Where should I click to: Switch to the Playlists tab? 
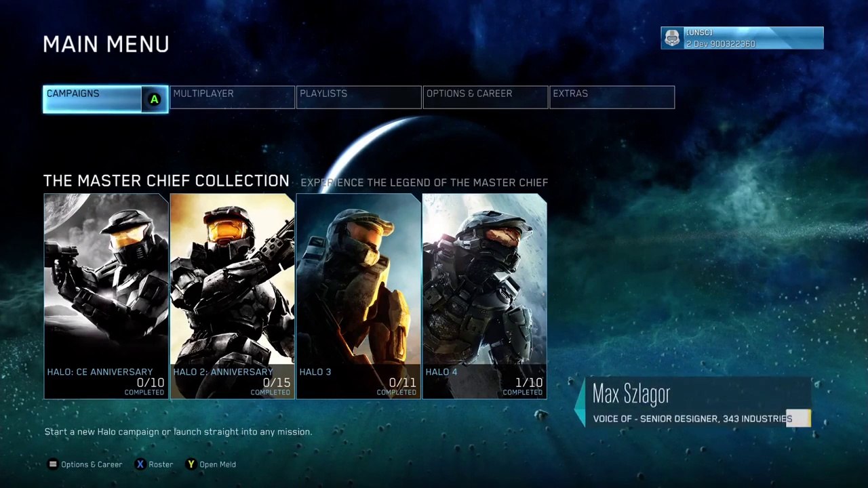click(x=359, y=97)
